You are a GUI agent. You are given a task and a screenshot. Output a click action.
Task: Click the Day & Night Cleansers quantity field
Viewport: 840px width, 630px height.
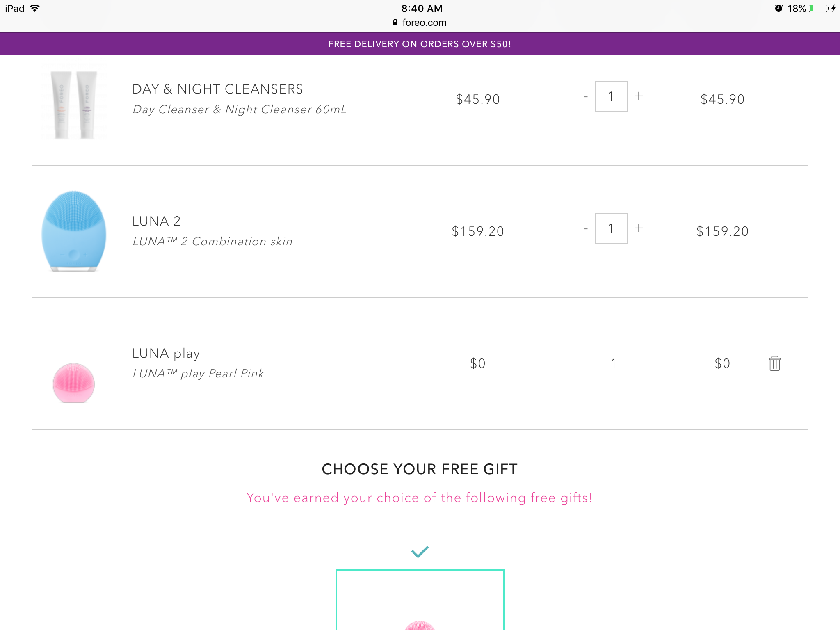tap(611, 96)
